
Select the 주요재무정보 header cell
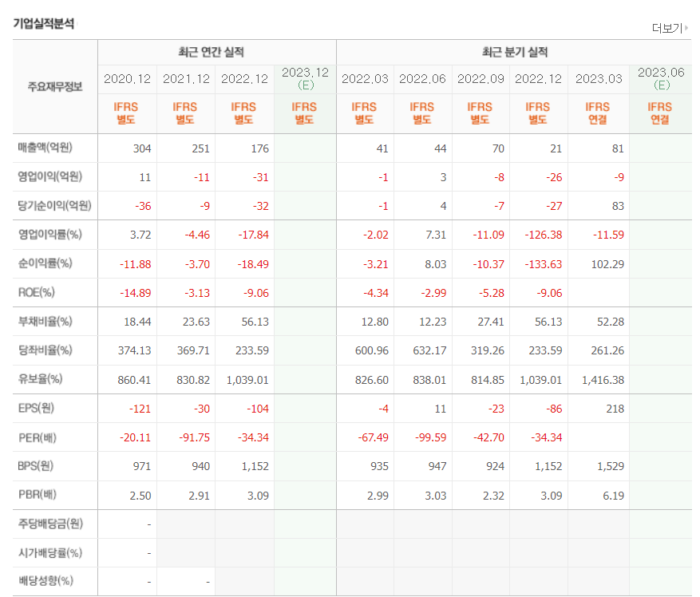pyautogui.click(x=55, y=86)
